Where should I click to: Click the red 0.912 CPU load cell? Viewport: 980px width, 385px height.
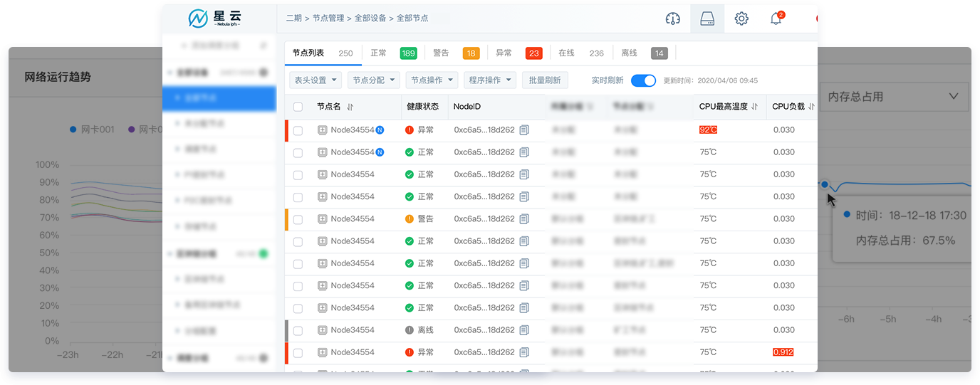pos(783,352)
